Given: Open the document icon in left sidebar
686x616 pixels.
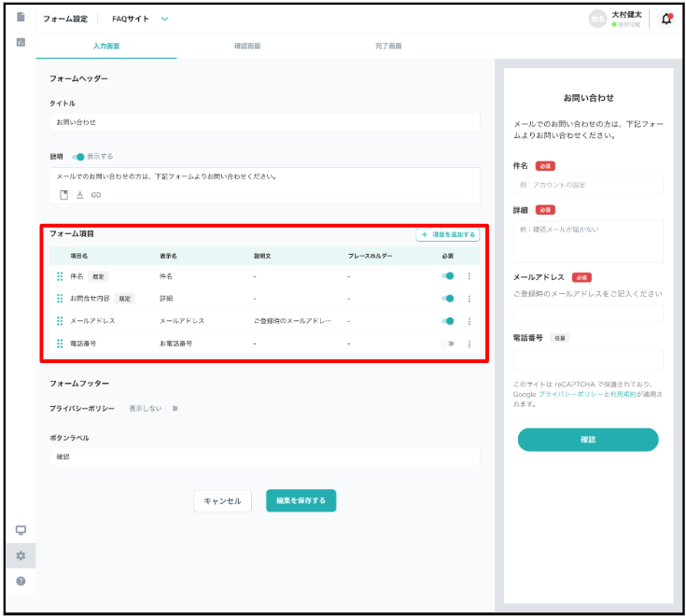Looking at the screenshot, I should pyautogui.click(x=21, y=18).
